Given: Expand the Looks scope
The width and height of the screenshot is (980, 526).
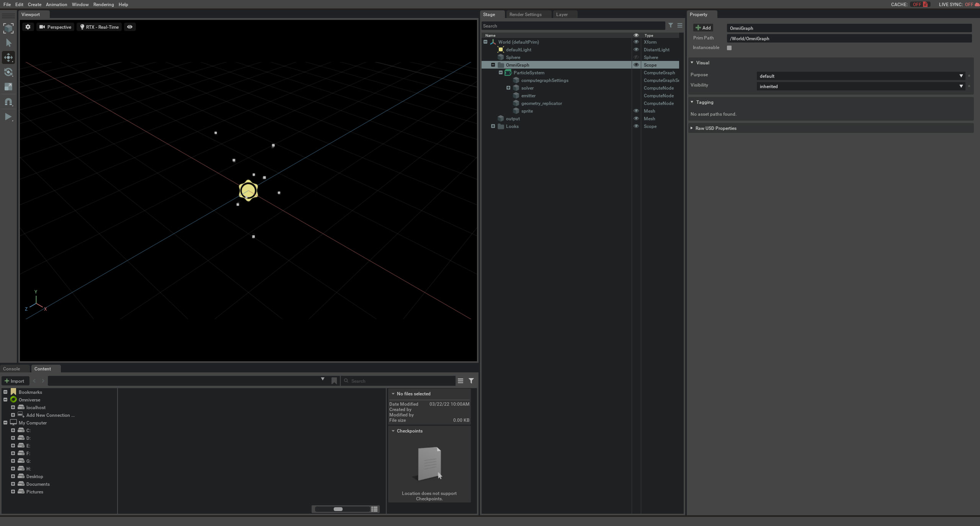Looking at the screenshot, I should (x=493, y=126).
